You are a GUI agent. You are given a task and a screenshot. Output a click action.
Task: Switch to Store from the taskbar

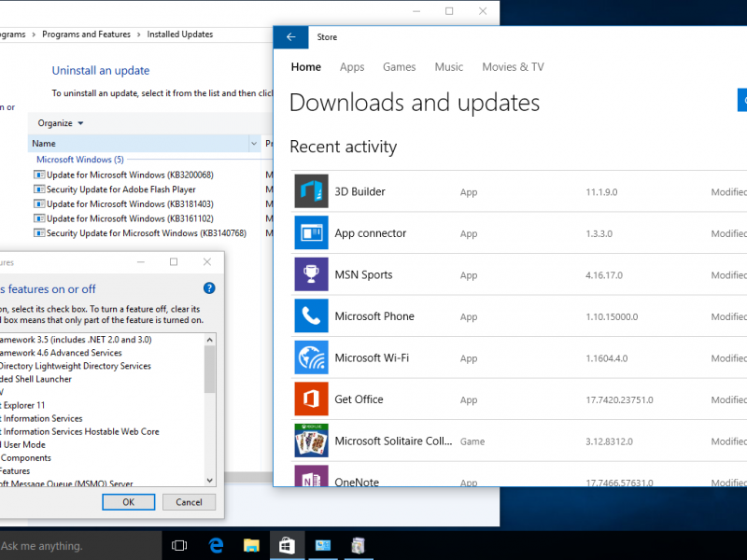pos(287,546)
